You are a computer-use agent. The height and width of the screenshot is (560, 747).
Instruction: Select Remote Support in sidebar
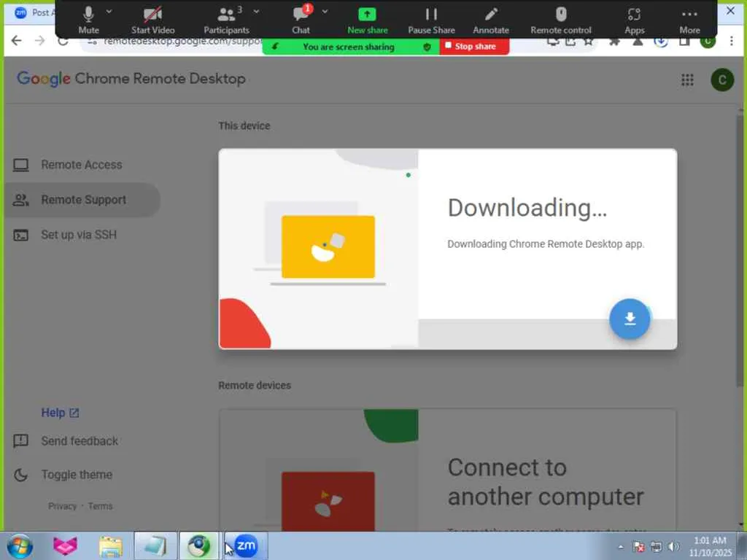[x=82, y=200]
